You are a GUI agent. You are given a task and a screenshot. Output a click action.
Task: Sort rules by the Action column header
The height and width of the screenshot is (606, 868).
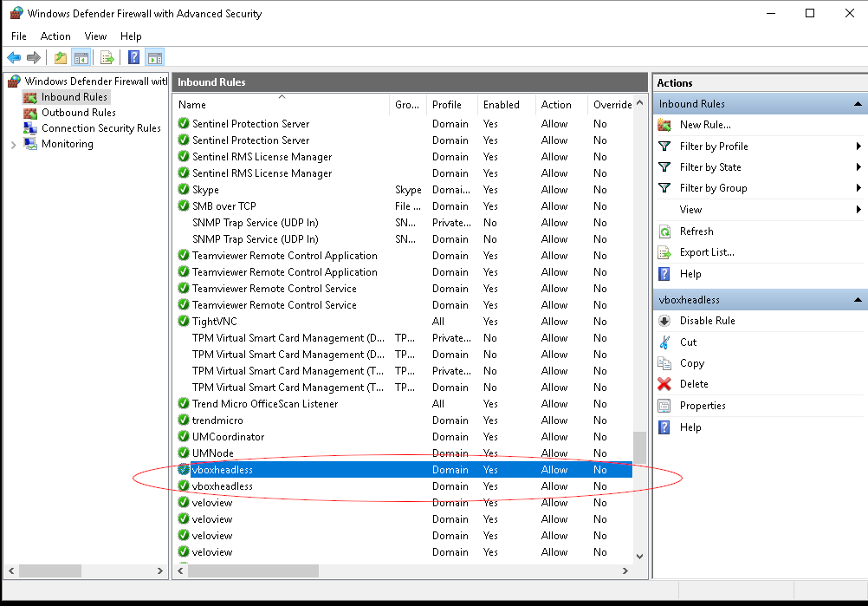[560, 105]
